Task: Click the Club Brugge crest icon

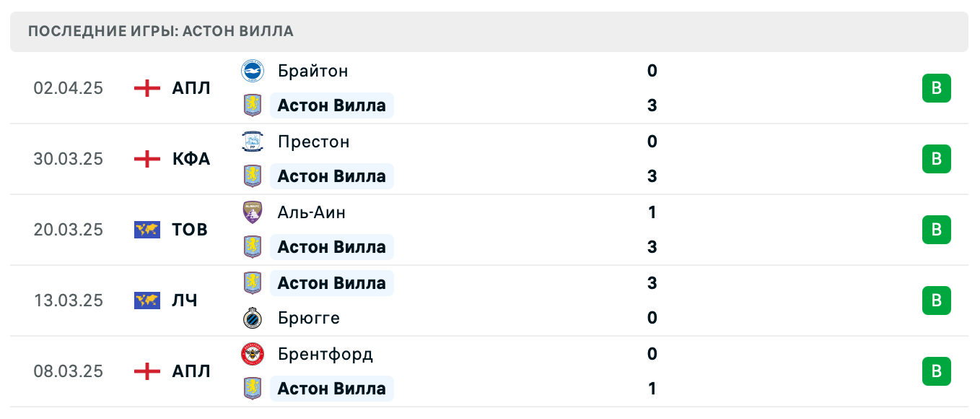Action: (x=253, y=318)
